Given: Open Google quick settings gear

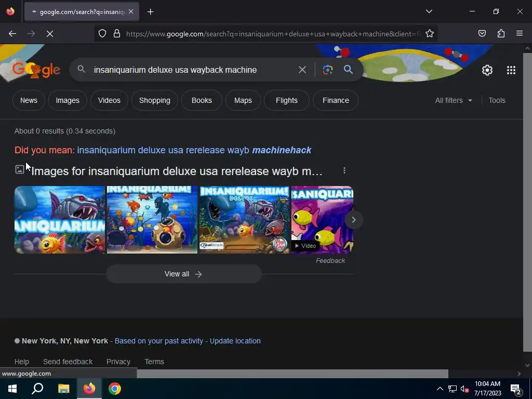Looking at the screenshot, I should click(x=487, y=70).
